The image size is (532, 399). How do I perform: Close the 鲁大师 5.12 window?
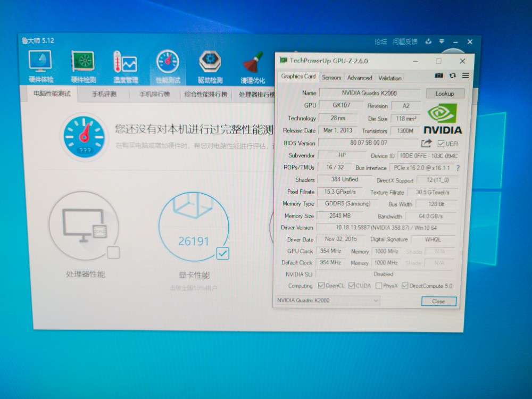tap(470, 41)
